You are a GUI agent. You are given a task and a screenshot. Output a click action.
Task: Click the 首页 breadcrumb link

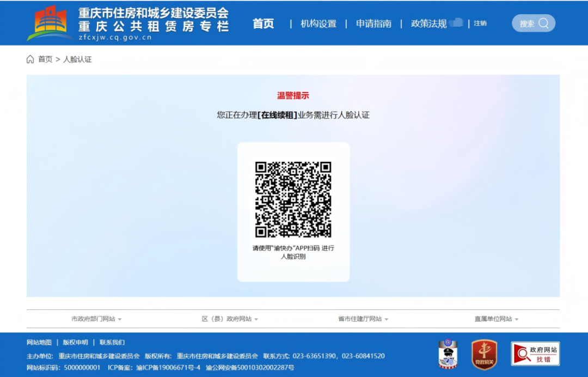point(45,59)
